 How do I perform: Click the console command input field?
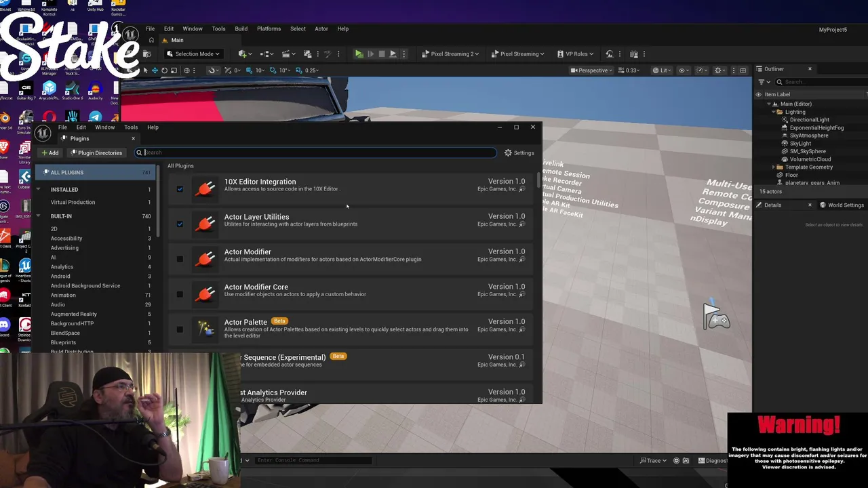(x=313, y=461)
